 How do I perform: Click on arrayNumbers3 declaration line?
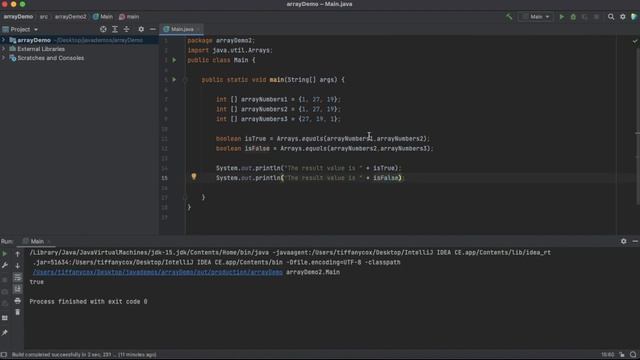(278, 119)
